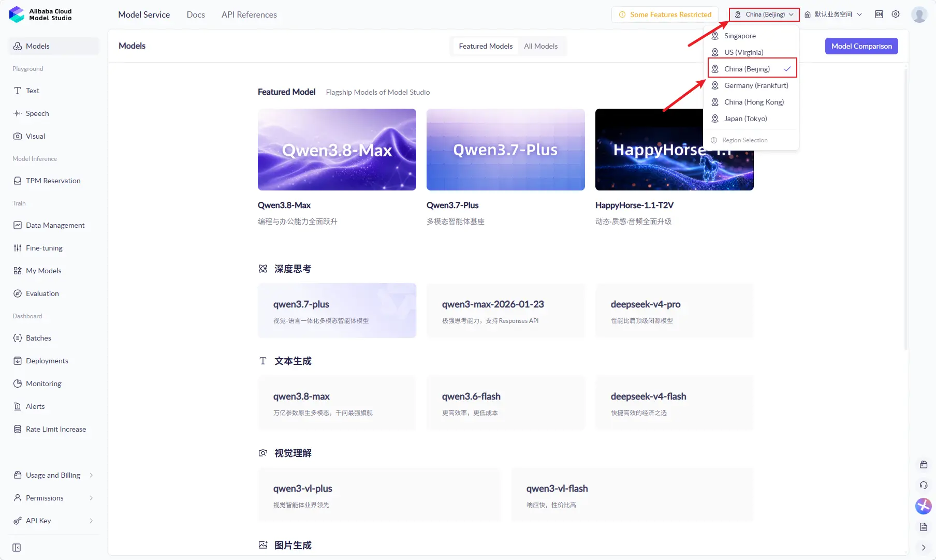
Task: Click Some Features Restricted notice
Action: click(665, 14)
